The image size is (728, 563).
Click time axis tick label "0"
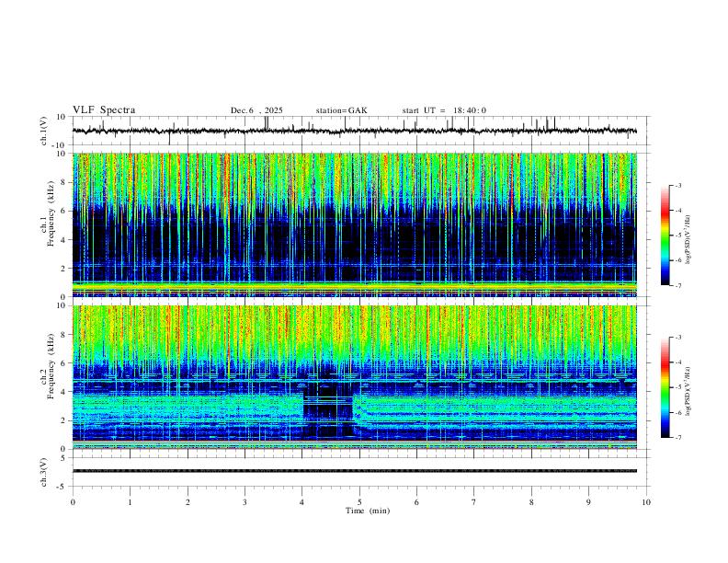[x=73, y=502]
